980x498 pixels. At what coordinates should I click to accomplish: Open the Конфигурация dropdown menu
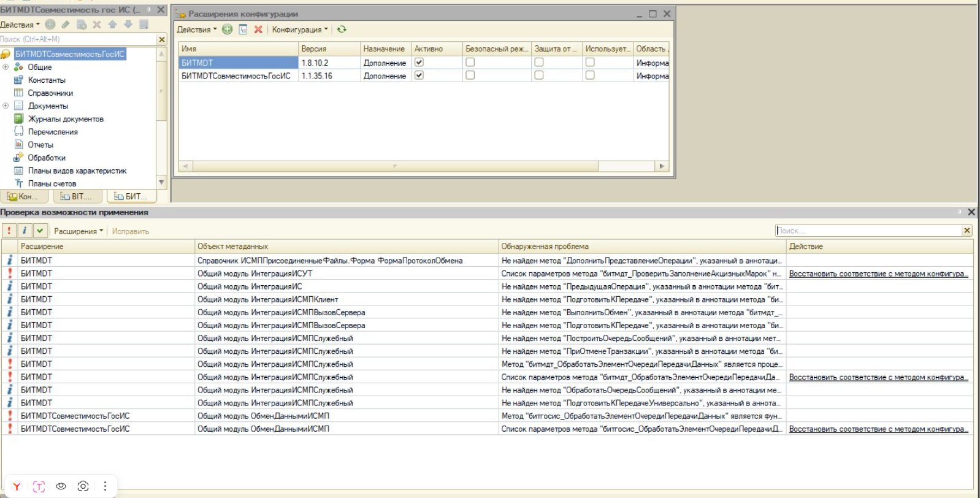[x=300, y=29]
